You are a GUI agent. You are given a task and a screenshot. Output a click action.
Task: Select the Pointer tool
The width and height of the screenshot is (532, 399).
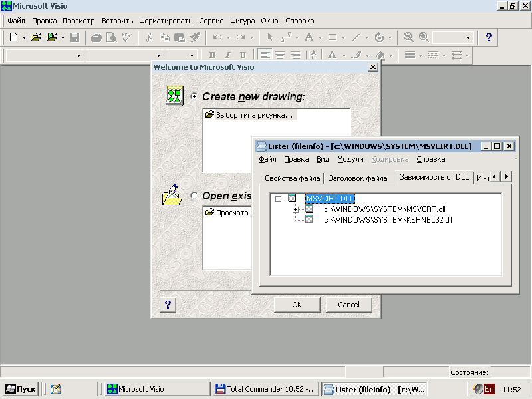pyautogui.click(x=270, y=37)
